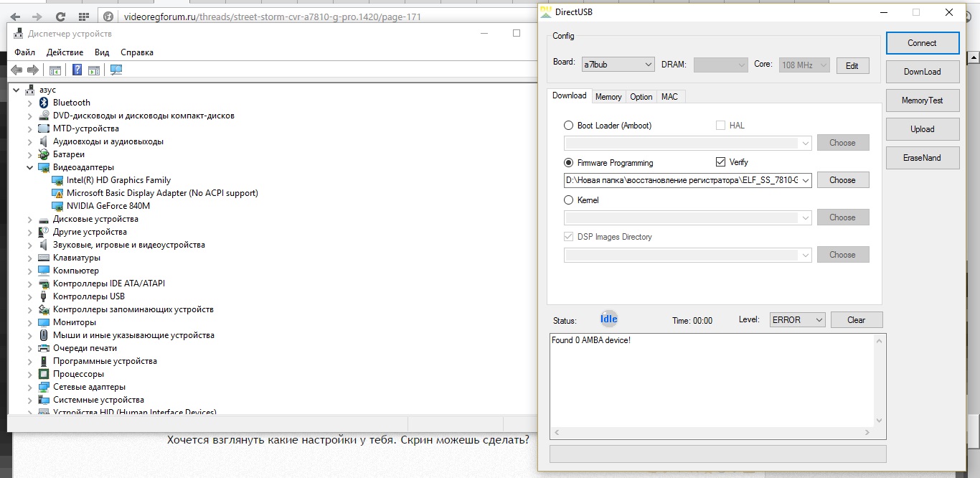This screenshot has height=478, width=980.
Task: Open the Board dropdown showing a7lbub
Action: click(618, 65)
